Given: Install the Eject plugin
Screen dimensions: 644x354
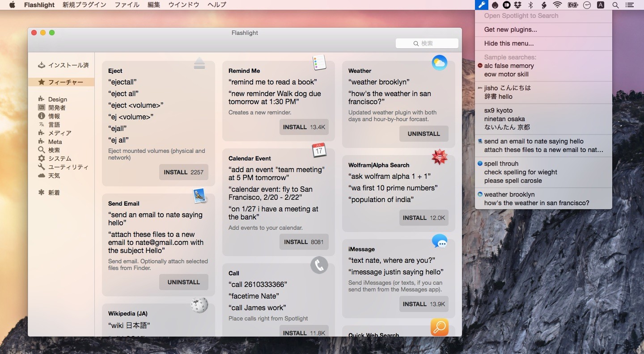Looking at the screenshot, I should pyautogui.click(x=183, y=172).
